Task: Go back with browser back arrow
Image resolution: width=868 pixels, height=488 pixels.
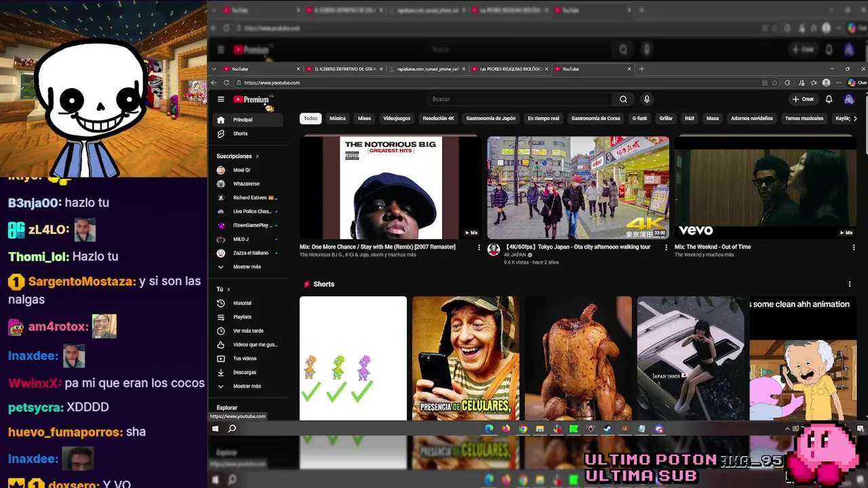Action: tap(214, 83)
